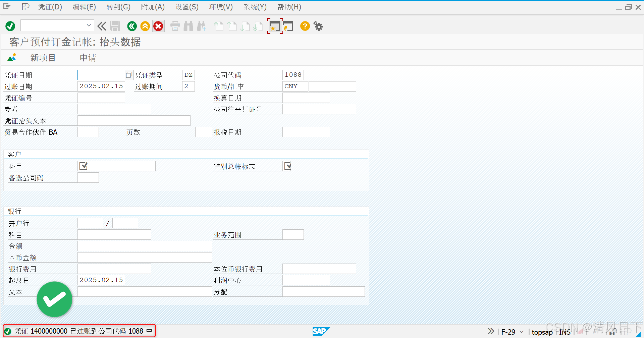Click the green Enter check icon
The height and width of the screenshot is (338, 644).
10,26
